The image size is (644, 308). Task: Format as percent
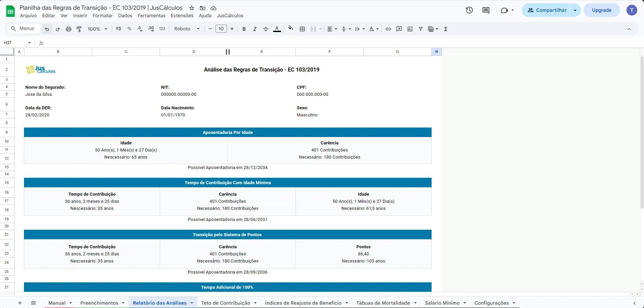[129, 29]
